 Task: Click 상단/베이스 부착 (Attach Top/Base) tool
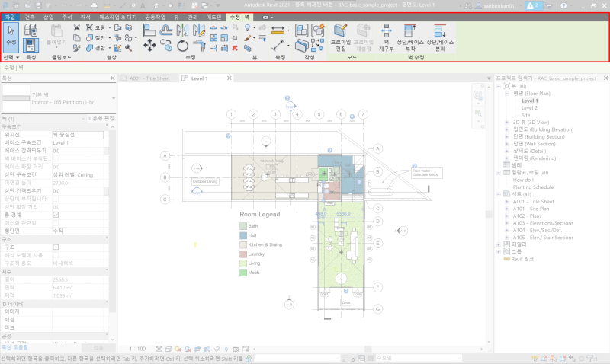pos(410,37)
